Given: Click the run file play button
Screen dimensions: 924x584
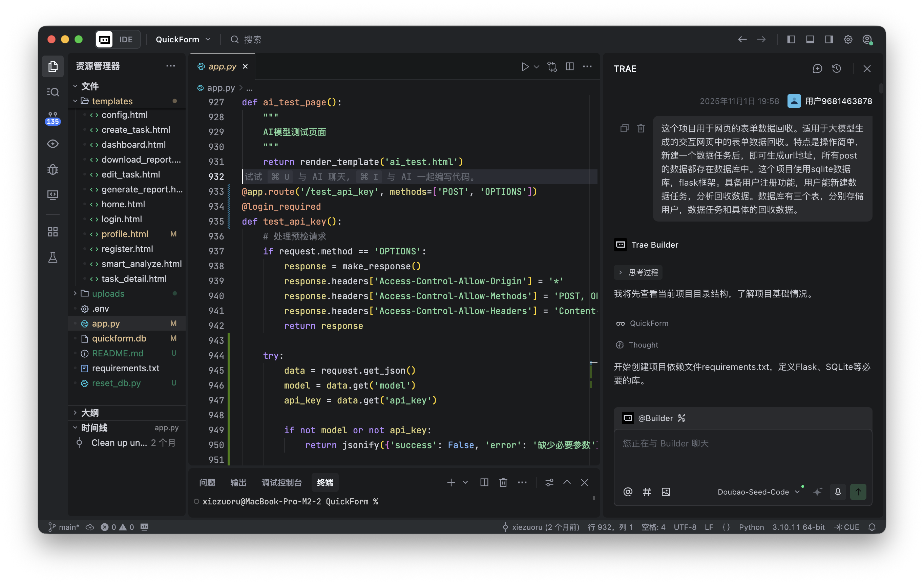Looking at the screenshot, I should click(525, 67).
